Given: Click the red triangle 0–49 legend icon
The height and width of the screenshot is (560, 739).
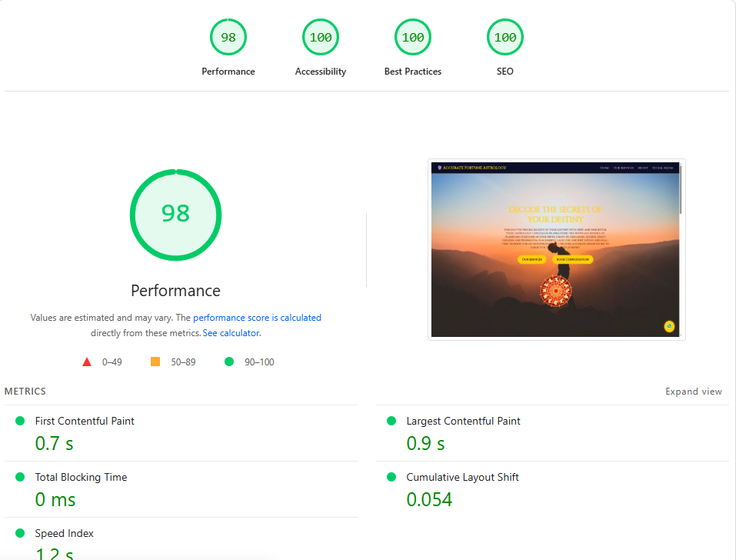Looking at the screenshot, I should coord(87,362).
